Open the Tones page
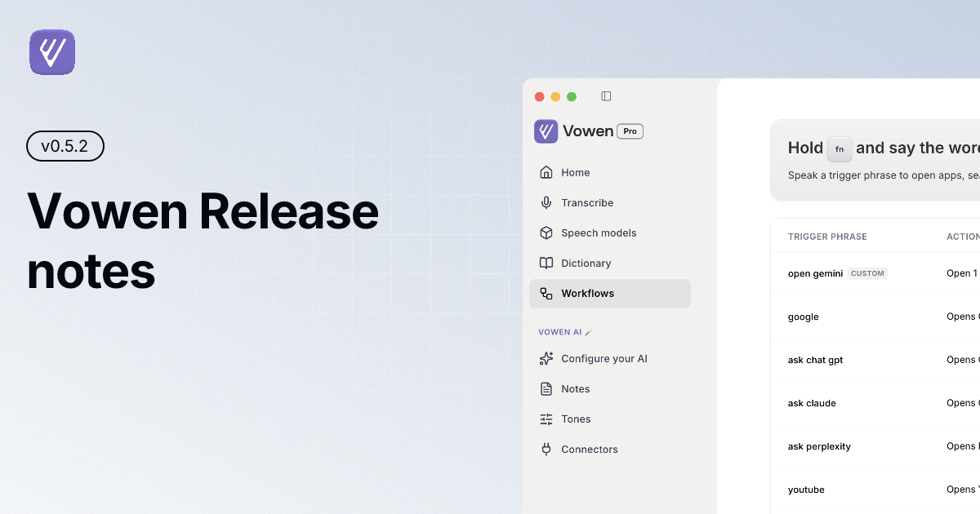The width and height of the screenshot is (980, 514). (610, 419)
